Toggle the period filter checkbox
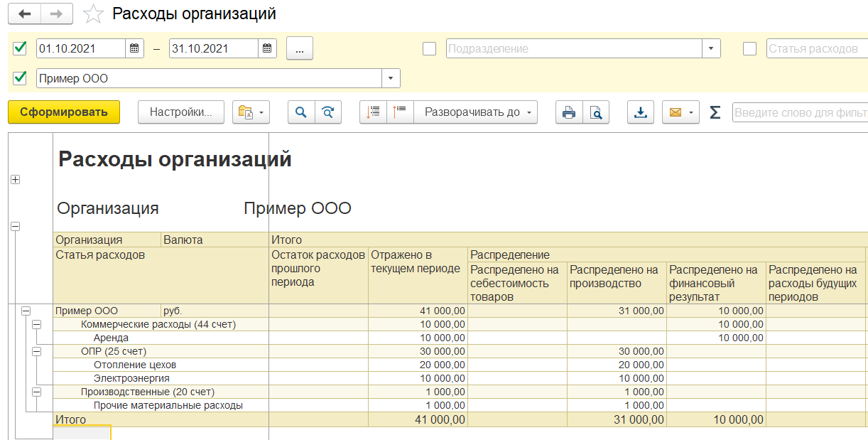Viewport: 868px width, 440px height. (x=20, y=48)
